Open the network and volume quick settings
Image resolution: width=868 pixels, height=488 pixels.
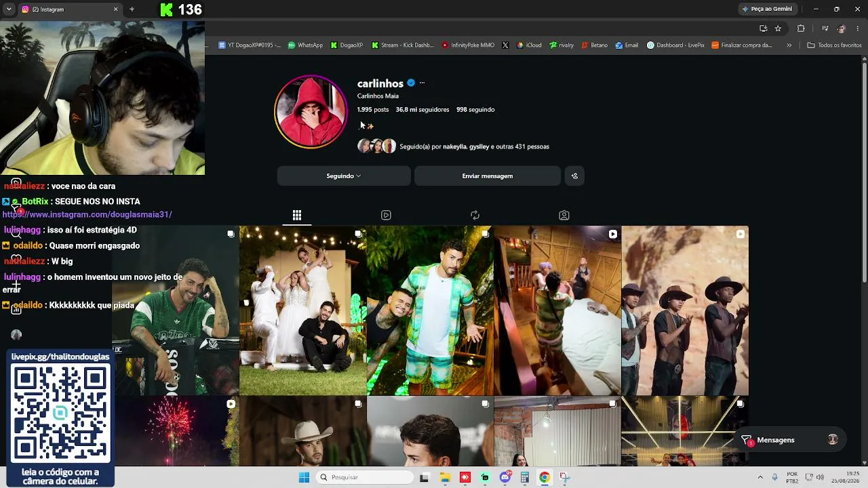click(814, 477)
